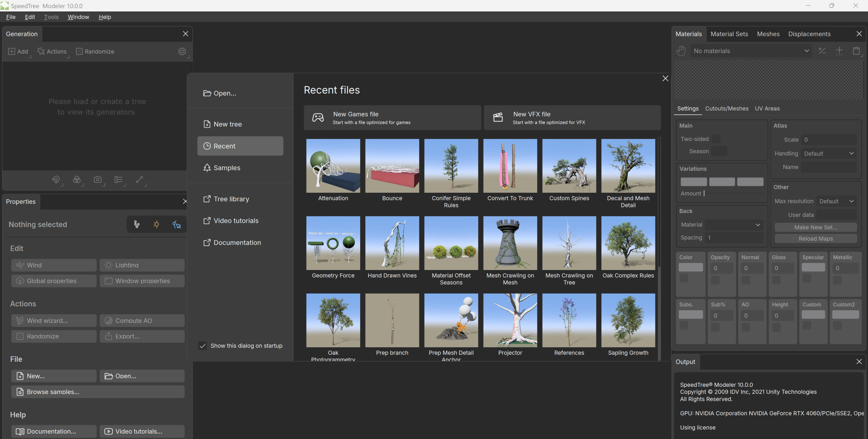This screenshot has height=439, width=868.
Task: Toggle checkbox under Height value
Action: (x=776, y=327)
